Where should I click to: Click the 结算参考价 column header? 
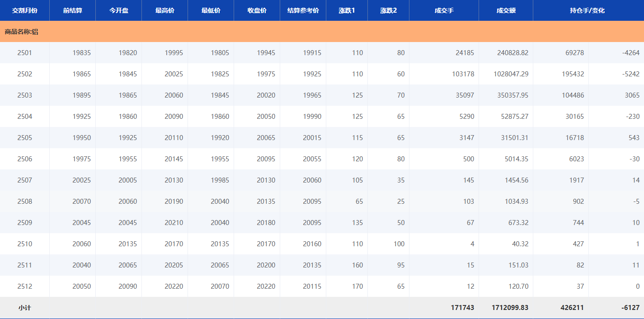(303, 10)
